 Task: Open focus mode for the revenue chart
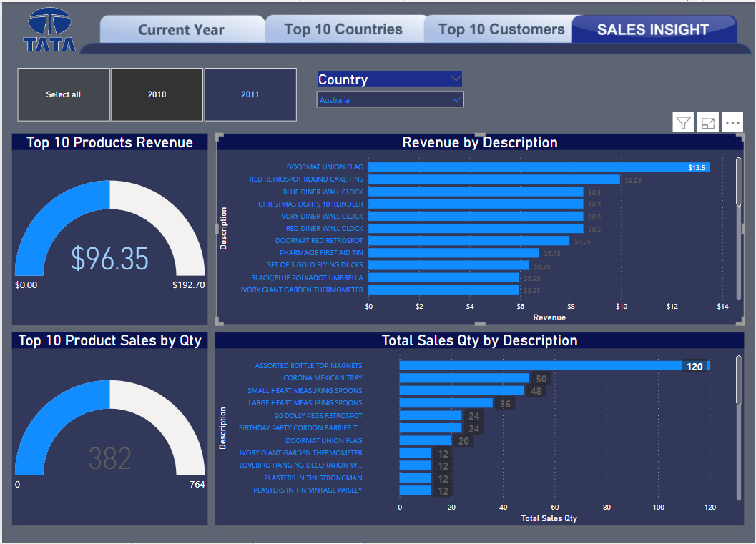pyautogui.click(x=707, y=123)
